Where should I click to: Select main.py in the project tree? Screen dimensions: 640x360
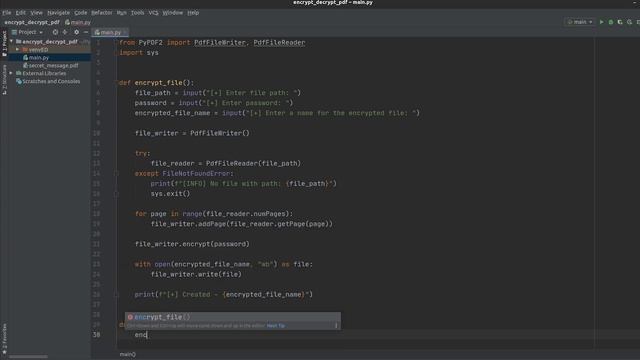pyautogui.click(x=39, y=58)
